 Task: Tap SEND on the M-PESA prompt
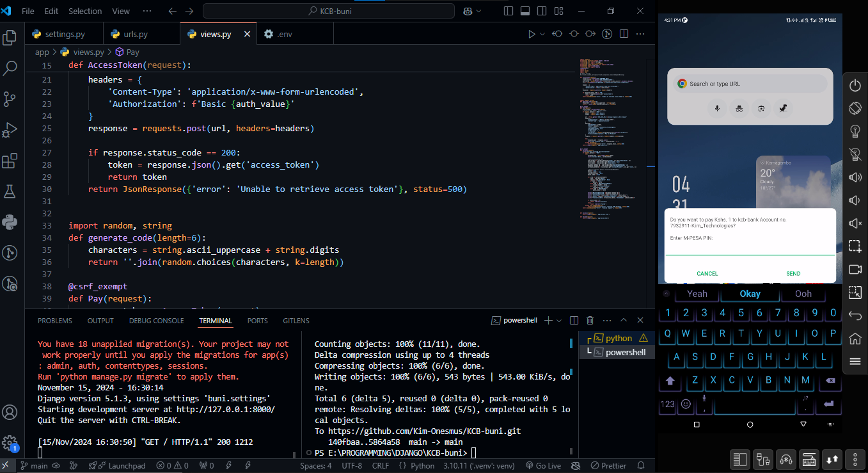pos(793,273)
